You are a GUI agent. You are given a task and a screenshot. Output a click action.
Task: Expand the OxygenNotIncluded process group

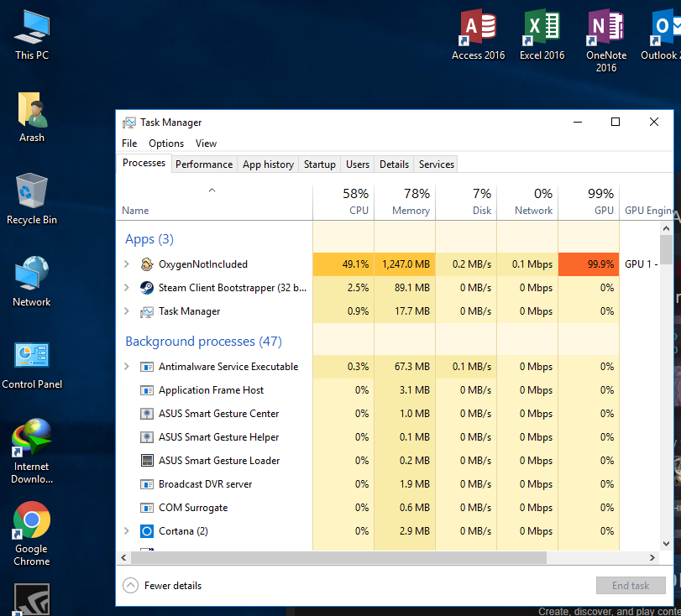coord(127,264)
